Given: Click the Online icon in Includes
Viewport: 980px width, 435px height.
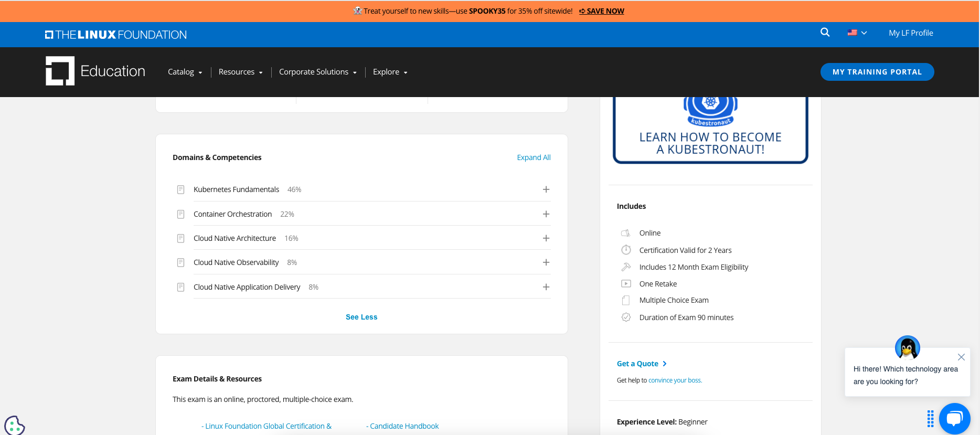Looking at the screenshot, I should [x=626, y=233].
